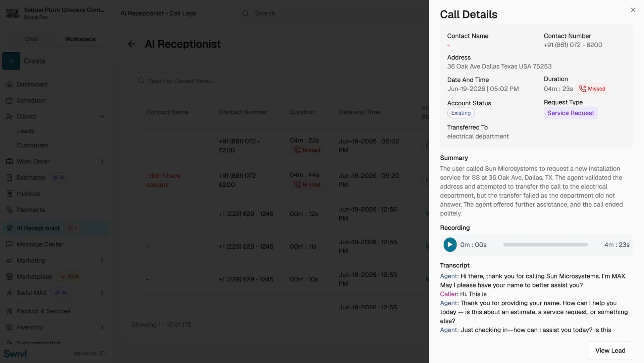Image resolution: width=644 pixels, height=363 pixels.
Task: Open Product & Services from the sidebar
Action: coord(43,311)
